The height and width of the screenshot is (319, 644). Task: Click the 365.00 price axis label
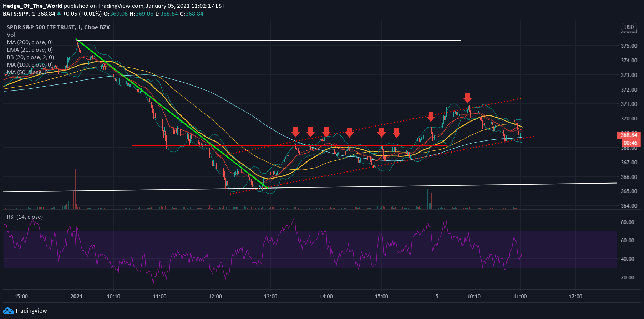[629, 191]
